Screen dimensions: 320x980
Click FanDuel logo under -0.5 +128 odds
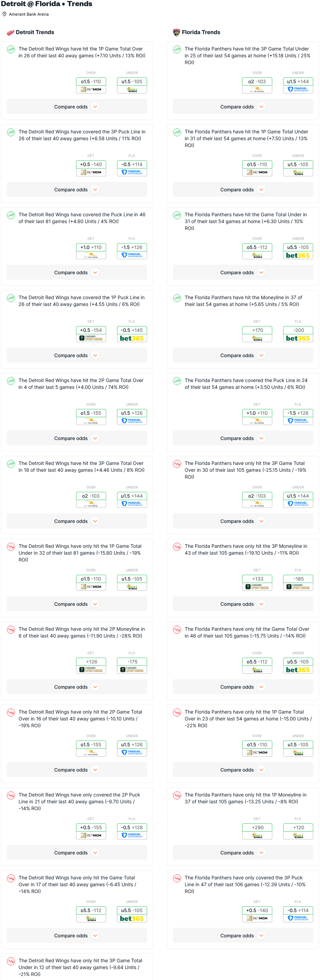point(132,836)
